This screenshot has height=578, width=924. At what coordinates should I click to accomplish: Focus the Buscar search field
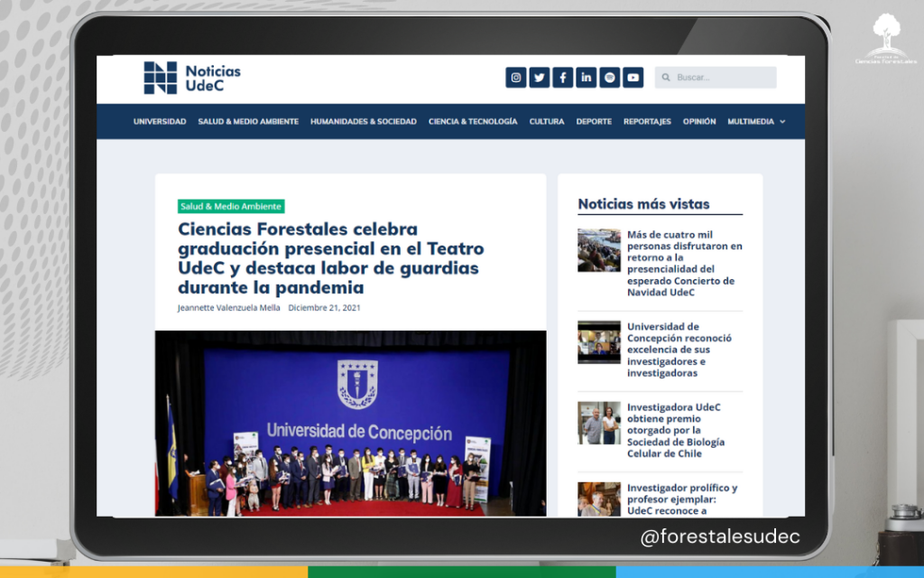click(x=716, y=78)
